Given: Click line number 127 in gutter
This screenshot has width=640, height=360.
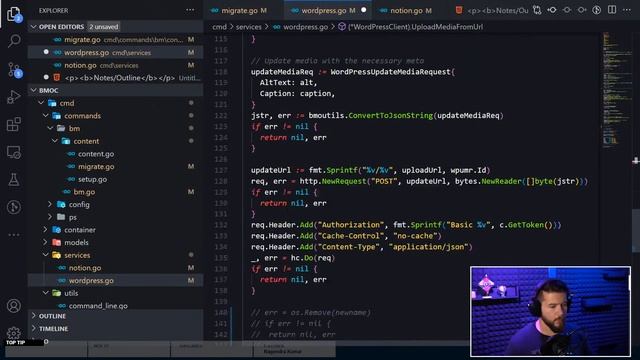Looking at the screenshot, I should coord(220,170).
